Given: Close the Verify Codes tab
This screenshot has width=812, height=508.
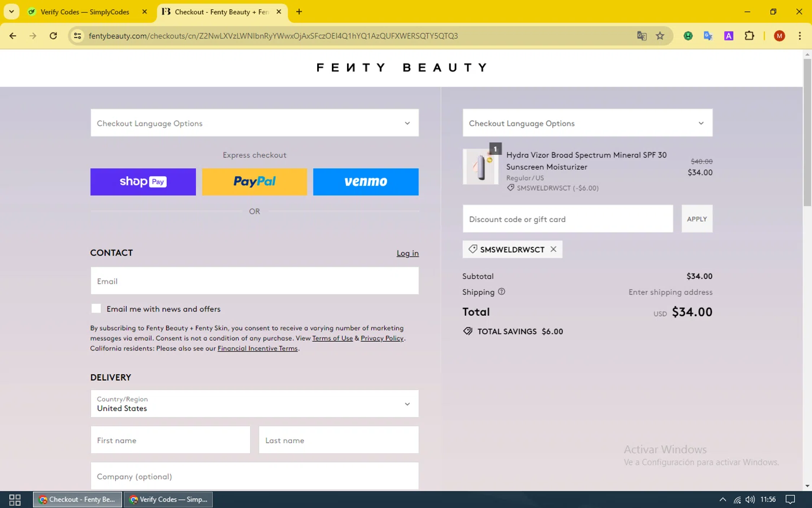Looking at the screenshot, I should pyautogui.click(x=145, y=11).
